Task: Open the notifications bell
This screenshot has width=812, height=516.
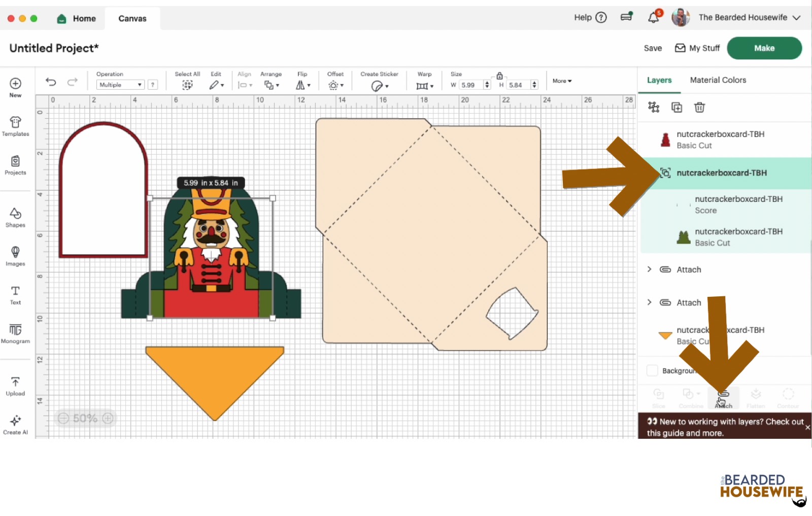Action: 654,18
